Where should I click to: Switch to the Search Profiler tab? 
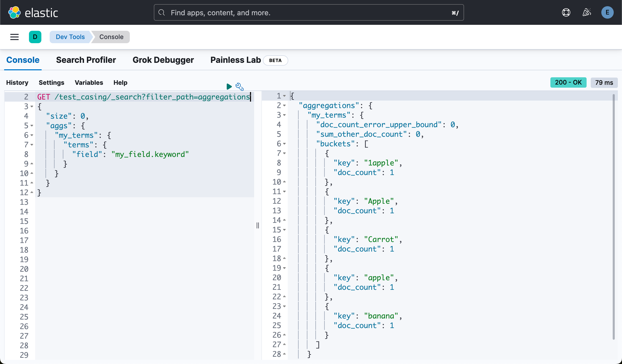click(x=86, y=60)
